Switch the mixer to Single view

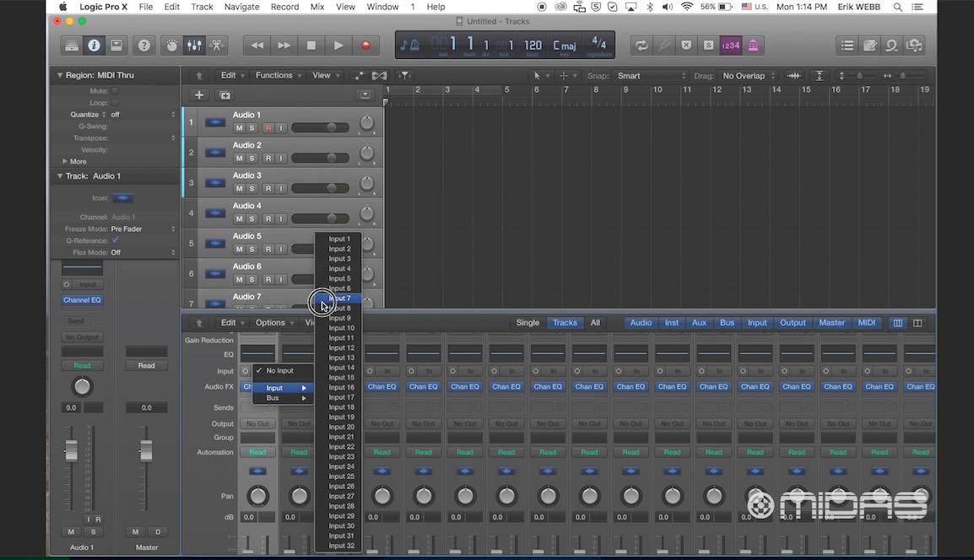click(x=528, y=323)
